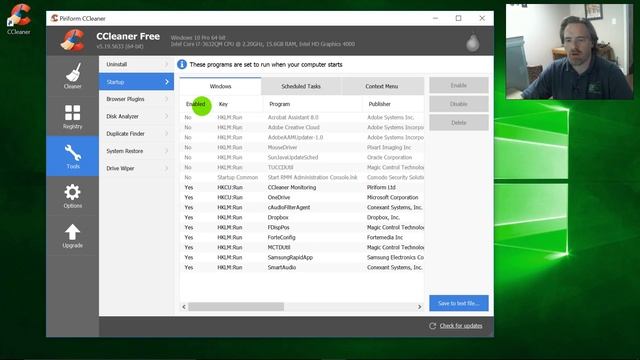Sort by the Enabled column header
This screenshot has width=640, height=360.
[x=196, y=104]
